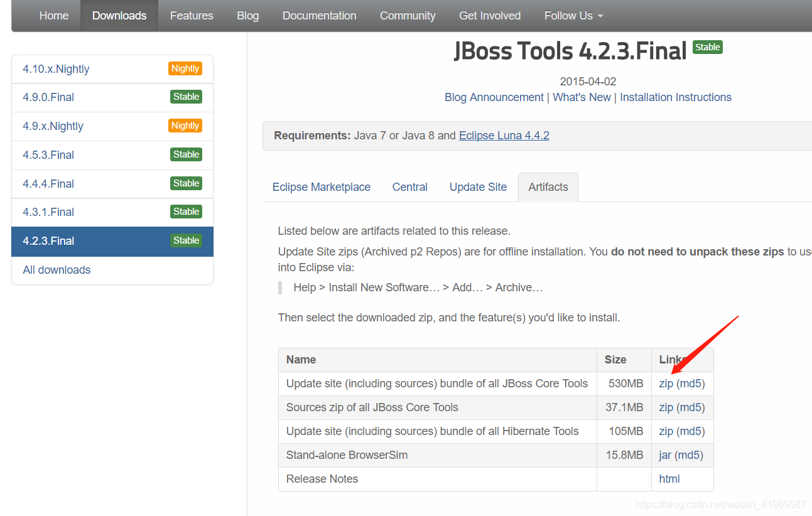Image resolution: width=812 pixels, height=516 pixels.
Task: Open Release Notes html link
Action: [669, 479]
